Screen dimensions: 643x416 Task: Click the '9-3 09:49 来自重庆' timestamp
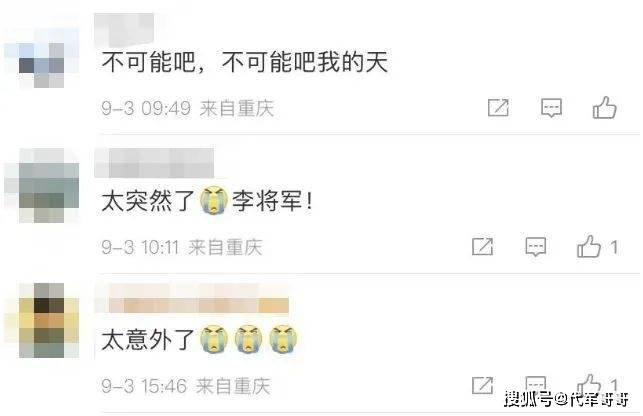(x=188, y=108)
